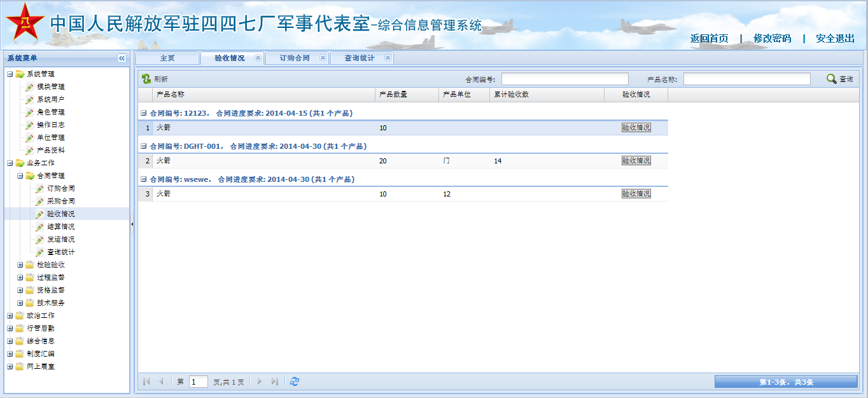Close the 验收情况 tab with its X
868x398 pixels.
coord(258,58)
